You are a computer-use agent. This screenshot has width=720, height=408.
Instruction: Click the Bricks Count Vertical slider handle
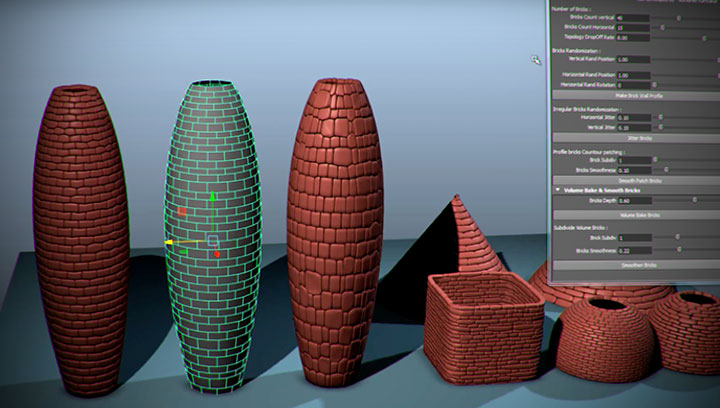679,18
